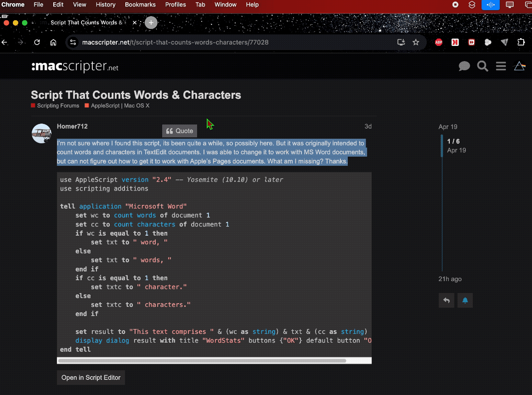The width and height of the screenshot is (532, 395).
Task: Click the red K extension icon
Action: click(455, 42)
